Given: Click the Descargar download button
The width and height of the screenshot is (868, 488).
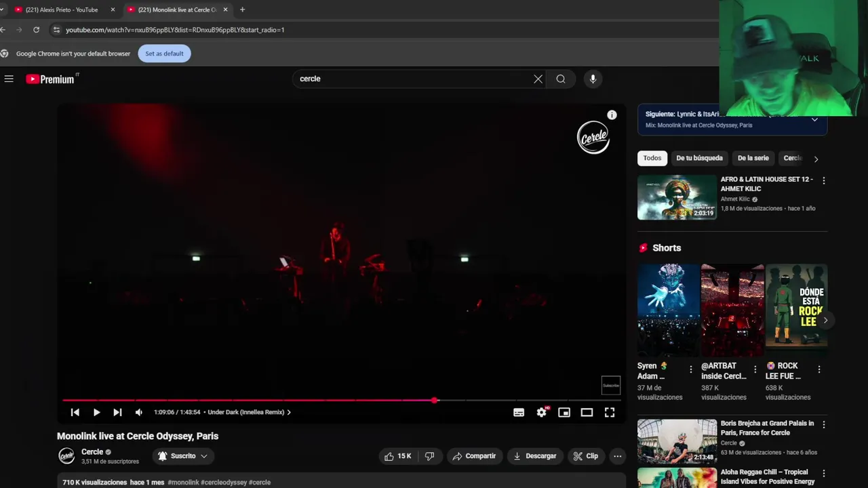Looking at the screenshot, I should [534, 456].
